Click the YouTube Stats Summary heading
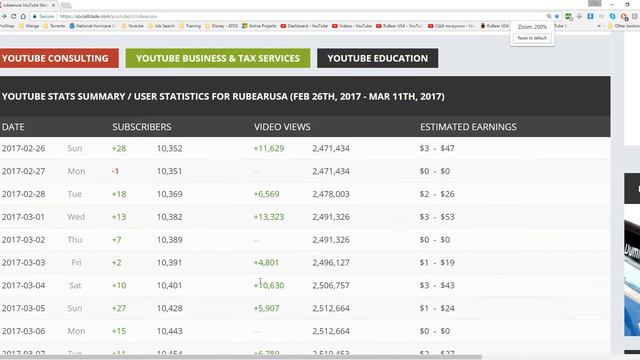Screen dimensions: 640x360 pos(223,96)
